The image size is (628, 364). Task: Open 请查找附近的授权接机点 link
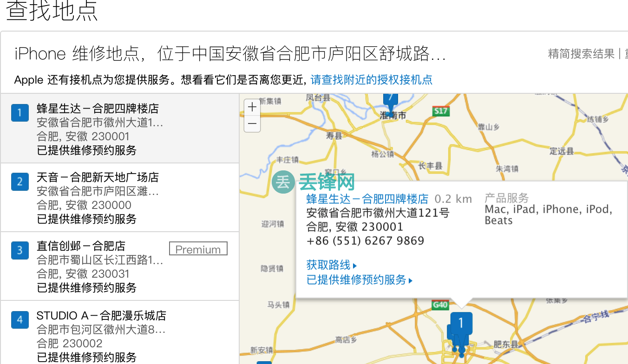coord(371,80)
